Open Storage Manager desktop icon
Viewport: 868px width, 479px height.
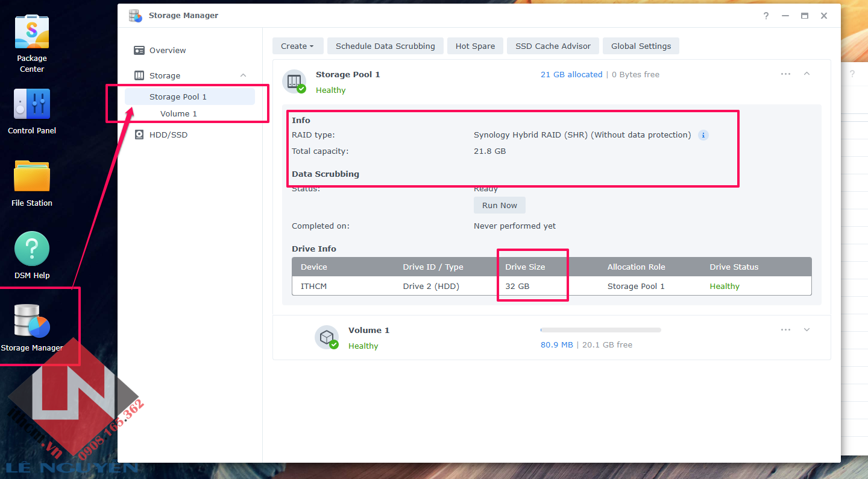coord(32,321)
